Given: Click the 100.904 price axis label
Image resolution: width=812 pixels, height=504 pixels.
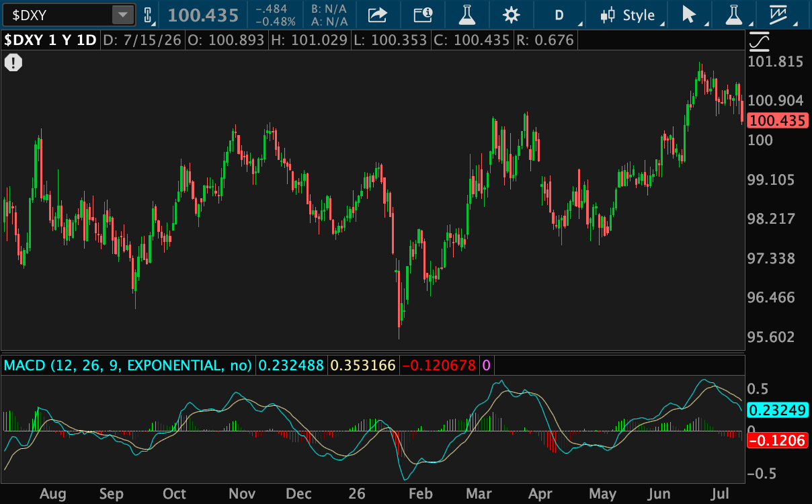Looking at the screenshot, I should coord(776,101).
